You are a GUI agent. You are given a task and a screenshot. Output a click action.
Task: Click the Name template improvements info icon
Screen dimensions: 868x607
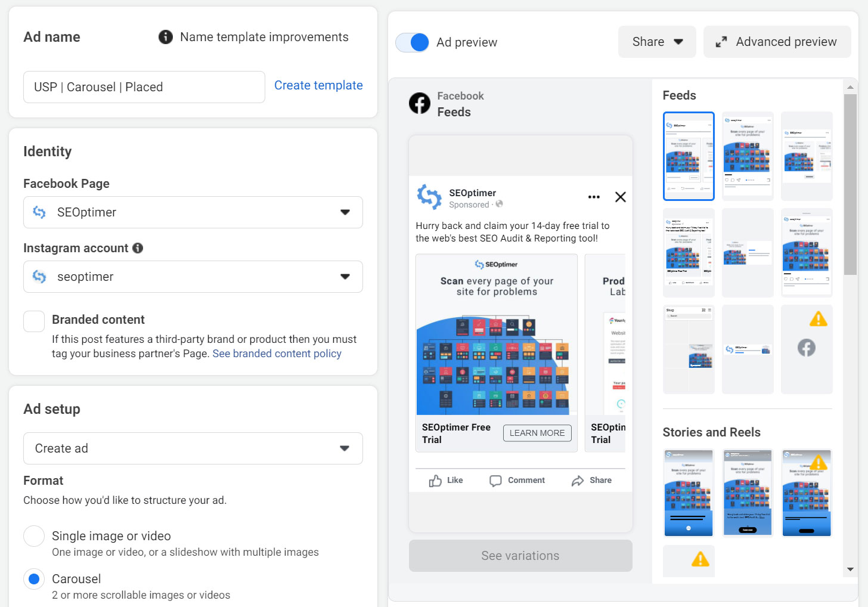[165, 37]
